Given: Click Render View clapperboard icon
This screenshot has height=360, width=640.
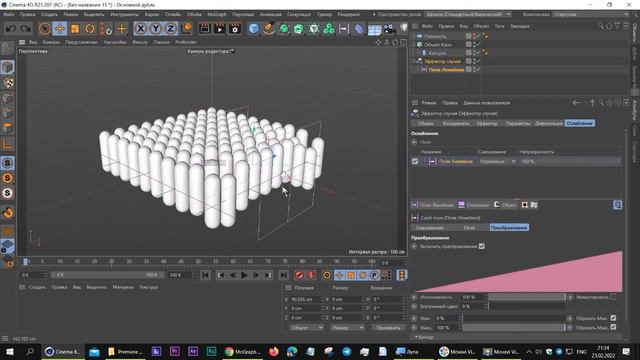Looking at the screenshot, I should point(204,29).
